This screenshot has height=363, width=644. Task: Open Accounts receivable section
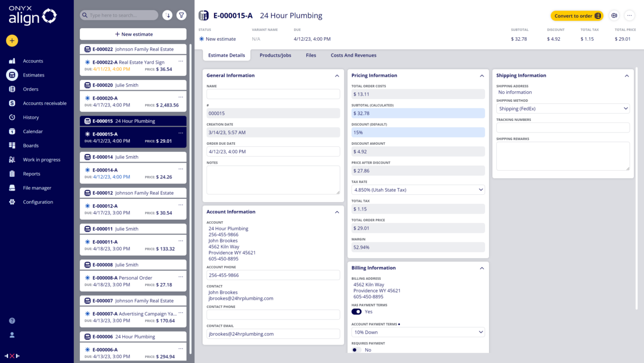click(45, 103)
